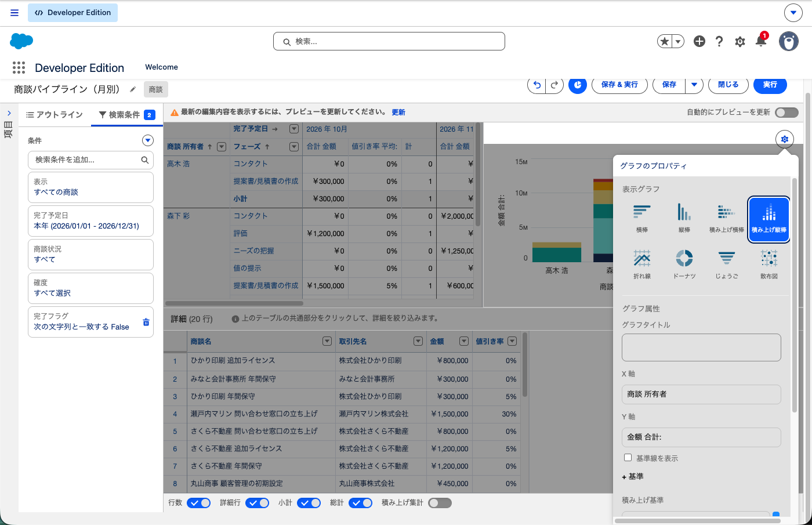Toggle the chart display pie icon button
This screenshot has height=525, width=812.
click(578, 85)
